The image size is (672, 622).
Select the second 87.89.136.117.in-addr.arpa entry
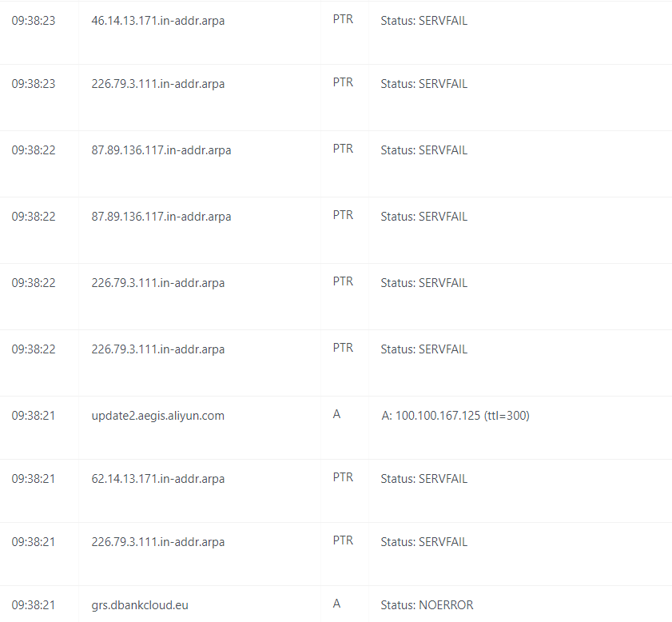coord(161,216)
